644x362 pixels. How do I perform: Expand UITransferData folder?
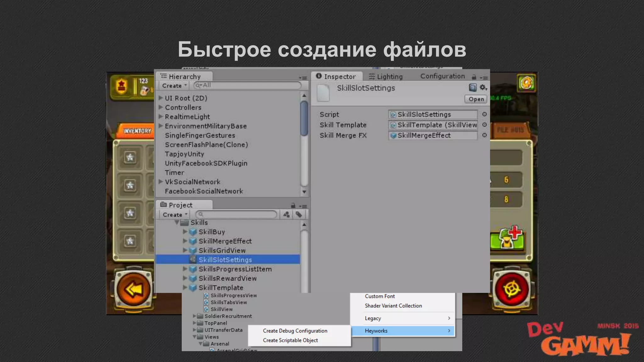194,330
